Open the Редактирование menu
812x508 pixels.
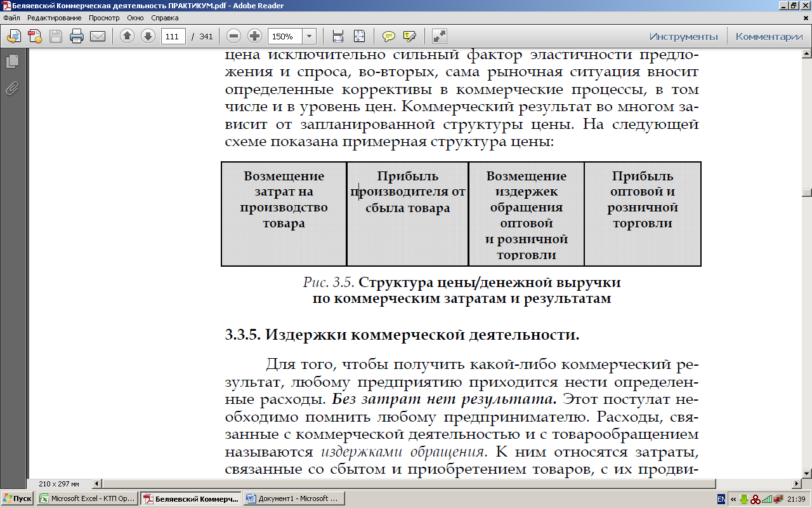pos(55,18)
